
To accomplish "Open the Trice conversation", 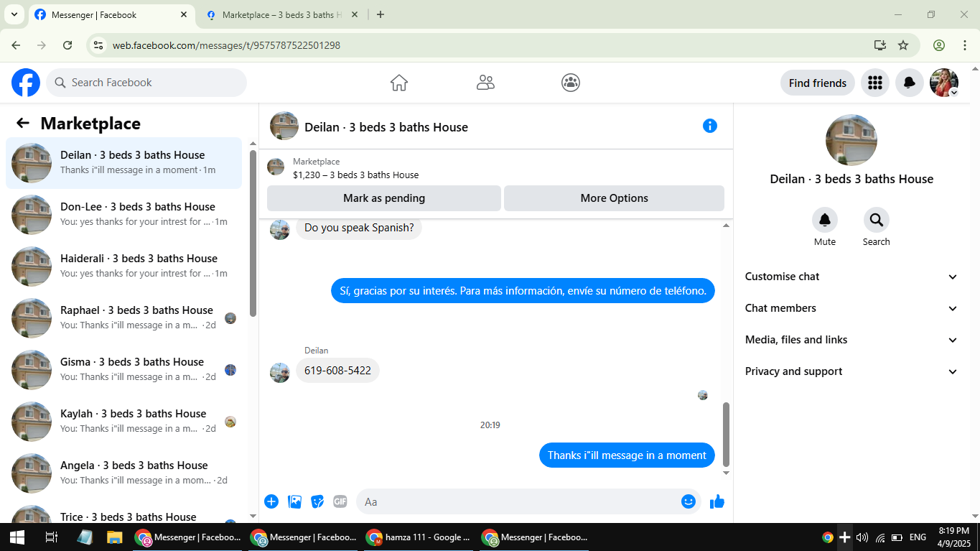I will [x=123, y=512].
